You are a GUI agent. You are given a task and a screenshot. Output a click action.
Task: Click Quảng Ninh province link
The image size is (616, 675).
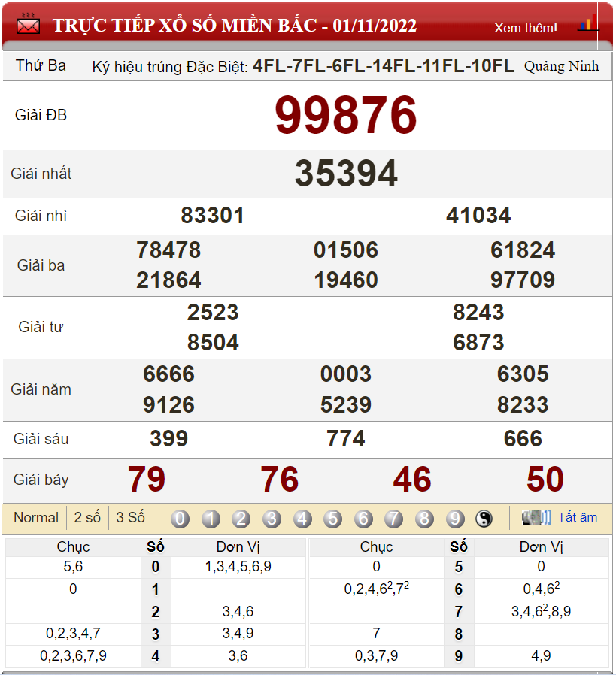click(x=561, y=66)
